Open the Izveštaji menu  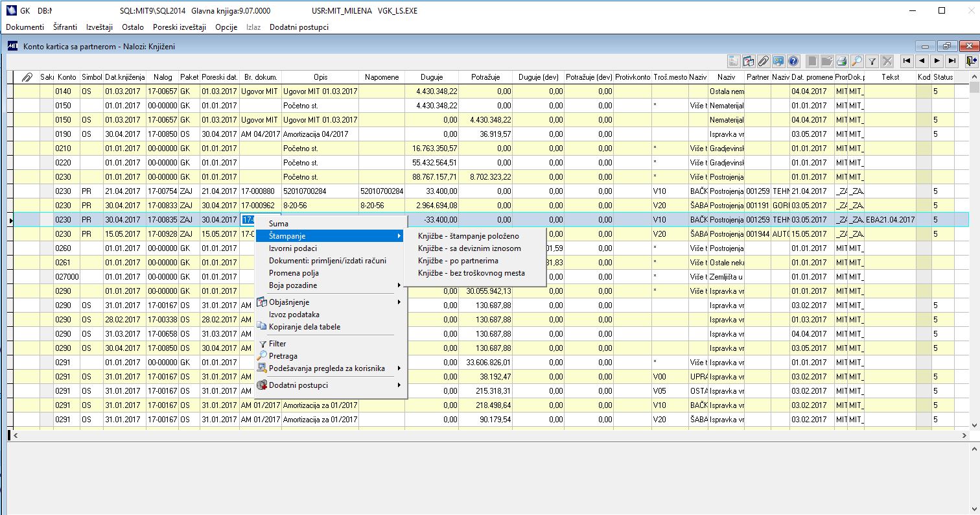coord(100,27)
